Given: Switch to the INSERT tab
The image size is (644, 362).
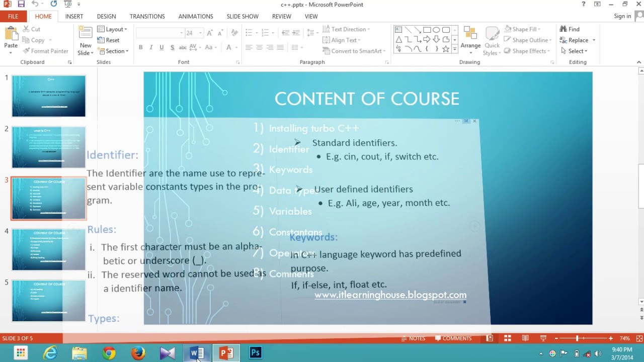Looking at the screenshot, I should pos(74,16).
